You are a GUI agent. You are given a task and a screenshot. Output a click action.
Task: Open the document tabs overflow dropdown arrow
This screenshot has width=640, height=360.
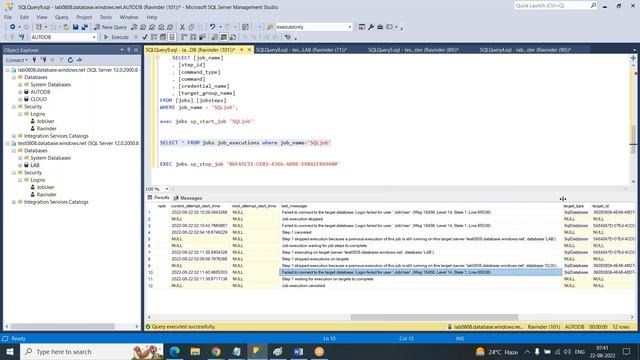coord(634,50)
